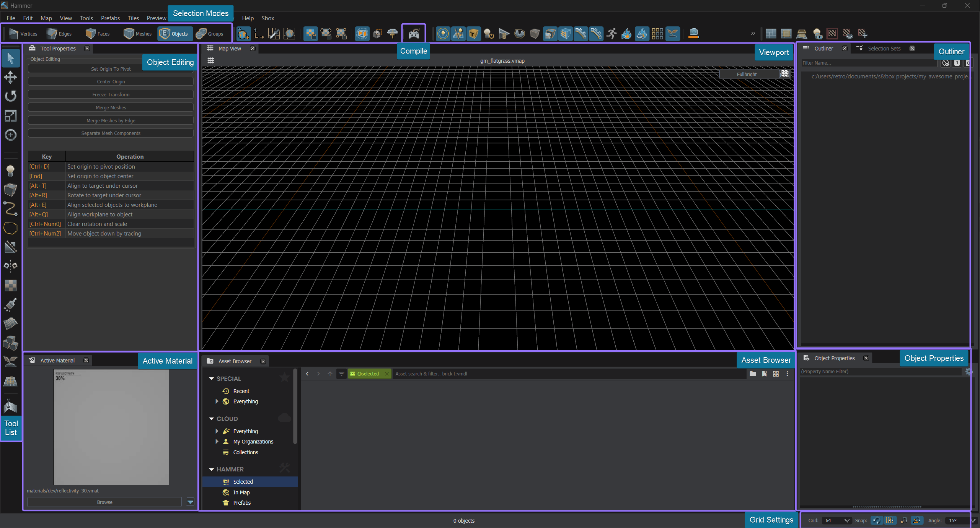Viewport: 980px width, 528px height.
Task: Click the running figure toolbar icon
Action: click(611, 34)
